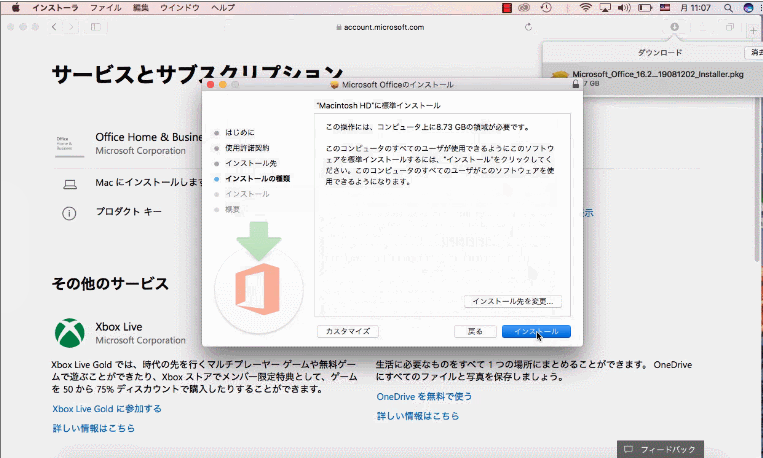
Task: Click the pkg file icon in downloads
Action: pos(560,76)
